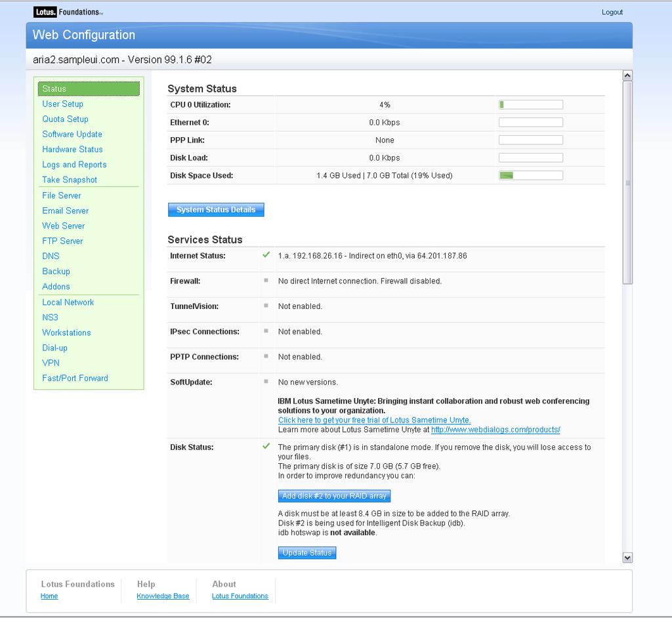Click PPTP Connections gray status indicator
Viewport: 672px width, 618px height.
pos(266,356)
